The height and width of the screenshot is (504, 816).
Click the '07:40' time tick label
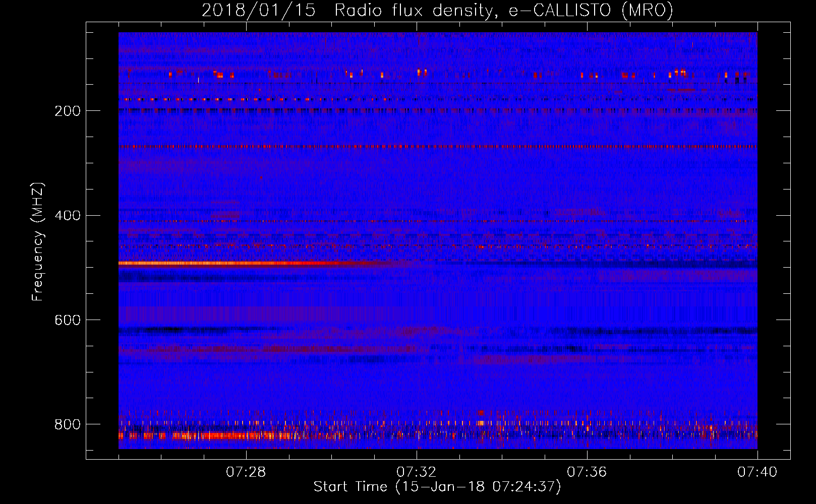[757, 472]
